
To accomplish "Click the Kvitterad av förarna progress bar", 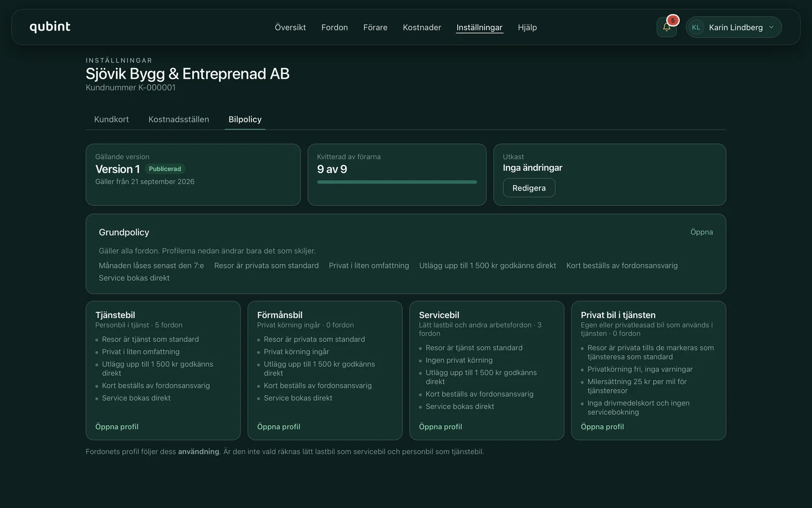I will coord(397,182).
